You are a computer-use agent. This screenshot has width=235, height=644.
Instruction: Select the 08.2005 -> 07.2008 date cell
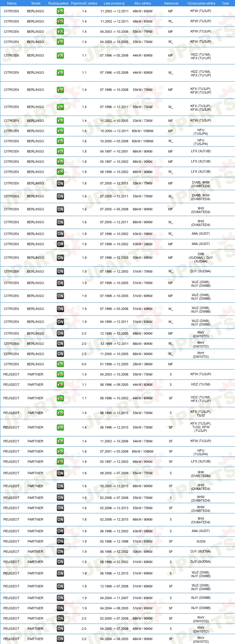114,473
